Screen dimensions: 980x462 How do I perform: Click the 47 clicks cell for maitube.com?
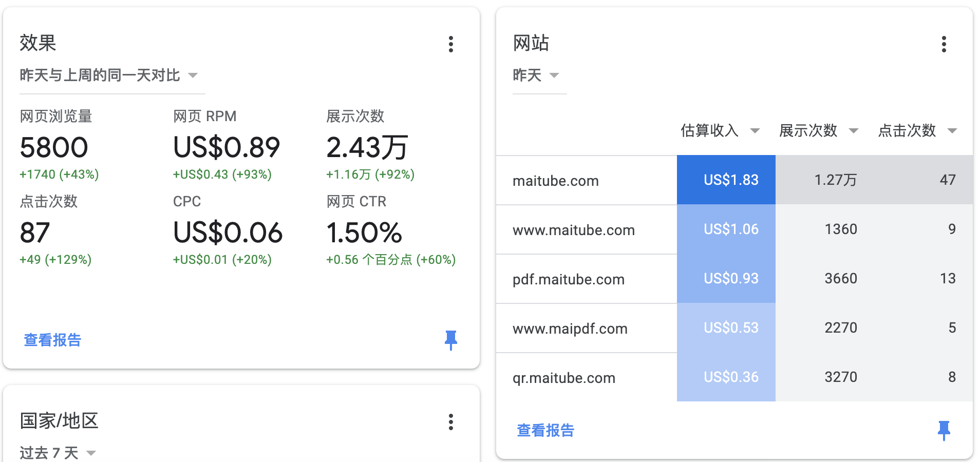point(924,180)
